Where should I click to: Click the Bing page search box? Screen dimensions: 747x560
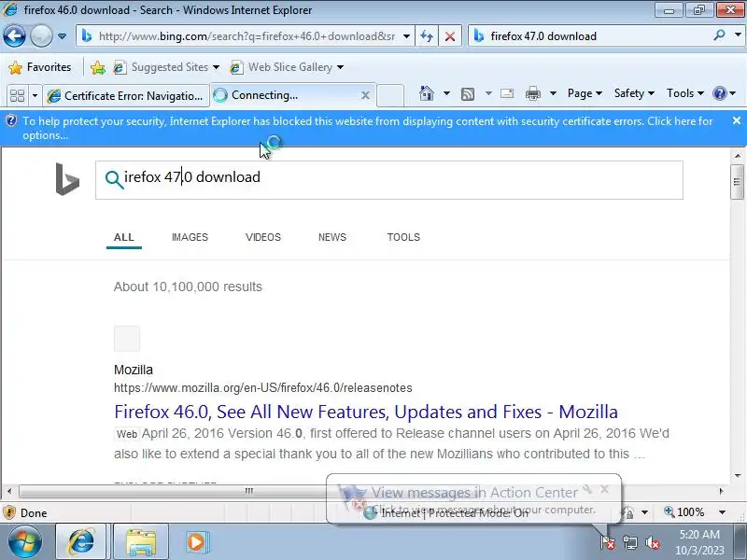(388, 180)
